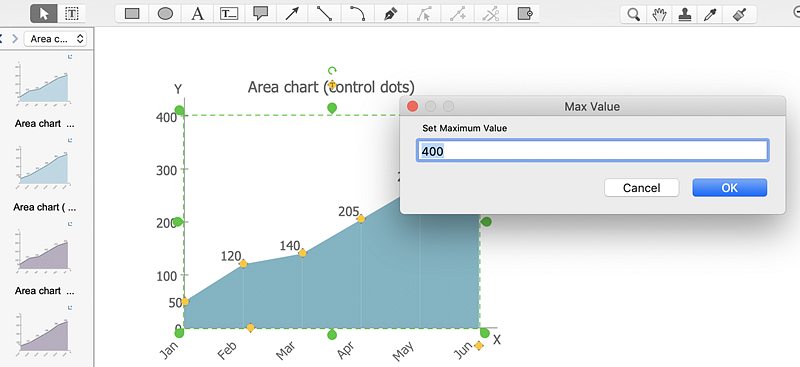The width and height of the screenshot is (800, 367).
Task: Select the arrow pointer tool
Action: point(44,14)
